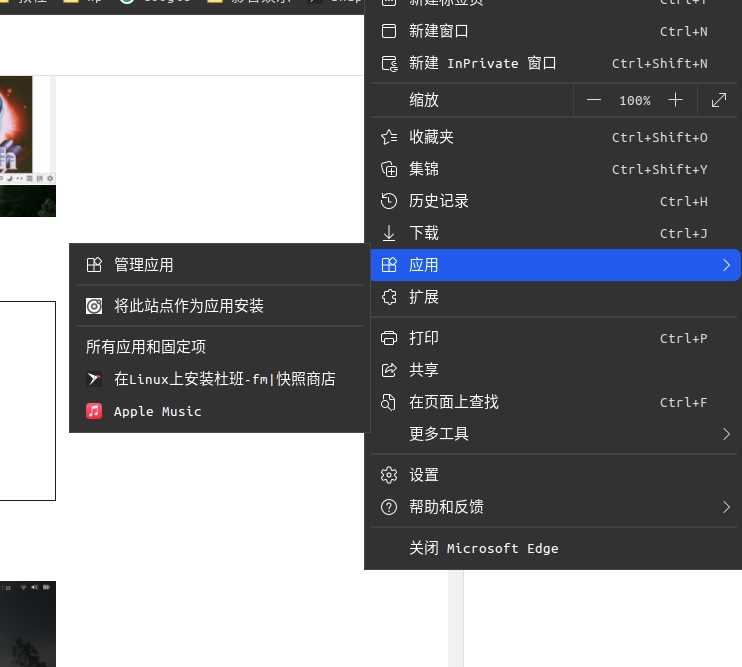Image resolution: width=742 pixels, height=667 pixels.
Task: Choose 打印 from the menu
Action: [x=553, y=338]
